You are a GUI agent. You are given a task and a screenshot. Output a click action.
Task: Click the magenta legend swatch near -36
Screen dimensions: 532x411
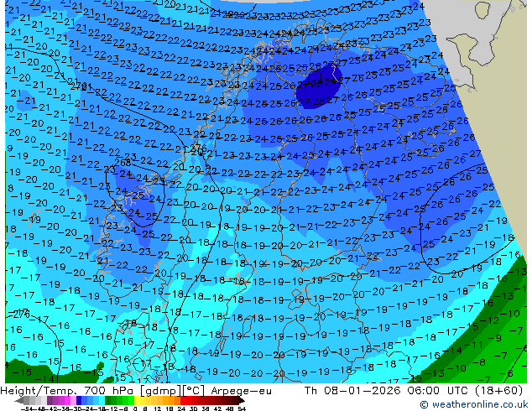(67, 401)
